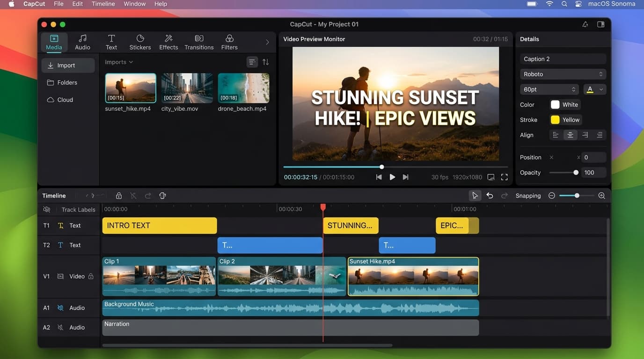Click the timeline zoom slider handle

click(x=577, y=196)
